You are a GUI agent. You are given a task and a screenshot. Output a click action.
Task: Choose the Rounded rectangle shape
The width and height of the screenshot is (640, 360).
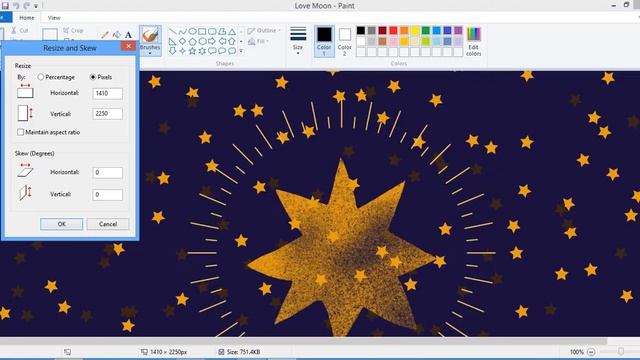point(212,31)
